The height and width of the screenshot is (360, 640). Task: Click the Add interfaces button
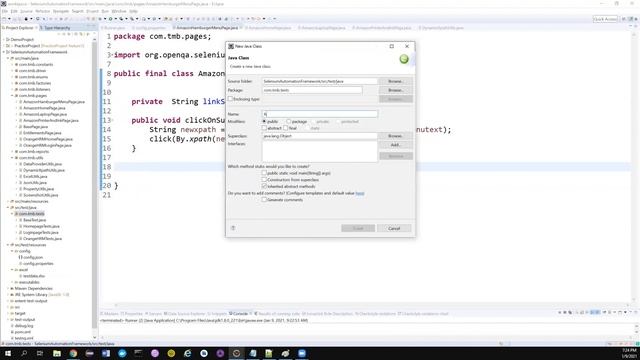tap(396, 145)
